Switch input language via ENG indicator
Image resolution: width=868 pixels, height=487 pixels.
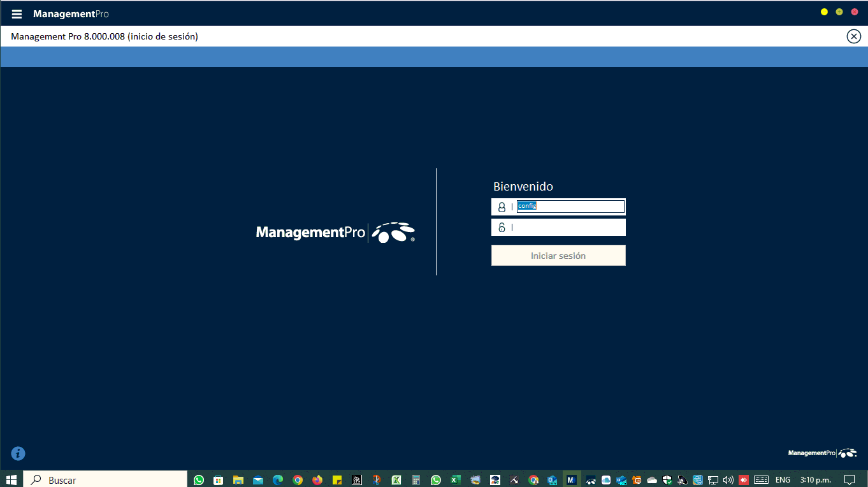pyautogui.click(x=783, y=479)
